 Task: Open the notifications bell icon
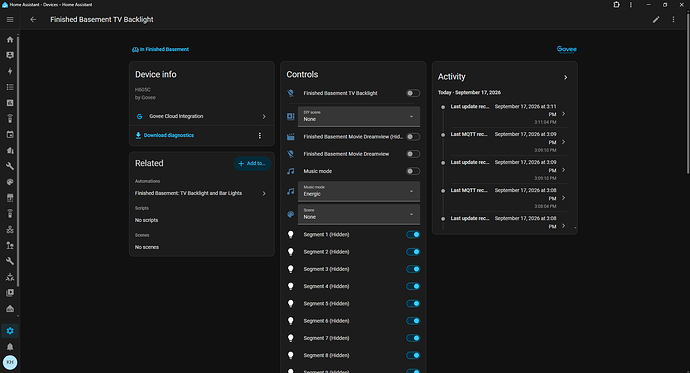tap(10, 347)
